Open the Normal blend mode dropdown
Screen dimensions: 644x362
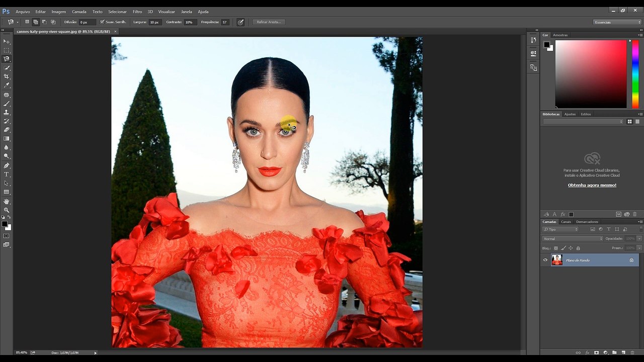[573, 239]
